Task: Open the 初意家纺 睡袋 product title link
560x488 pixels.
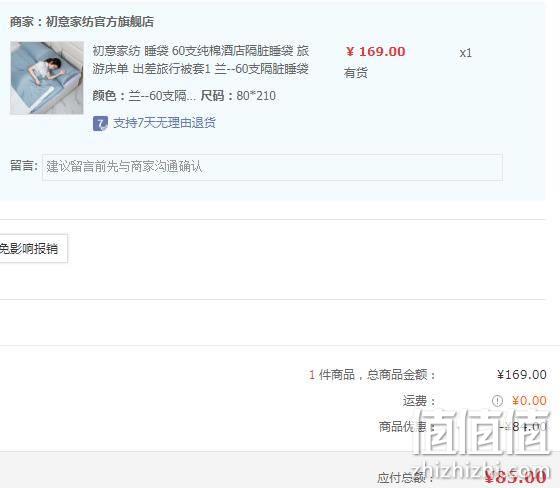Action: pyautogui.click(x=200, y=59)
